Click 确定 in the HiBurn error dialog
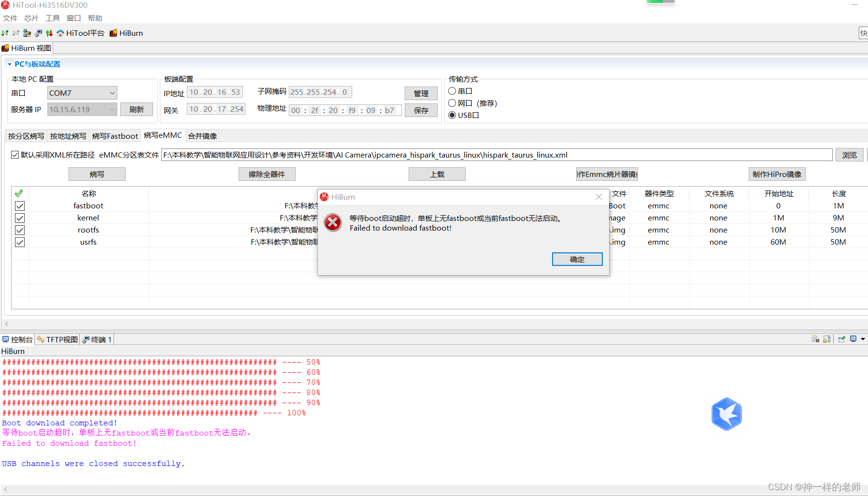 577,259
